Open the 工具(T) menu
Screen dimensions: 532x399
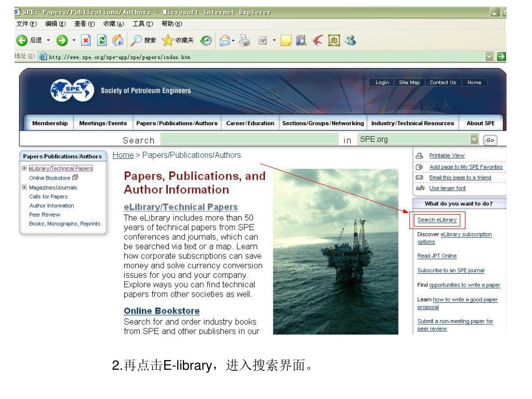coord(142,24)
